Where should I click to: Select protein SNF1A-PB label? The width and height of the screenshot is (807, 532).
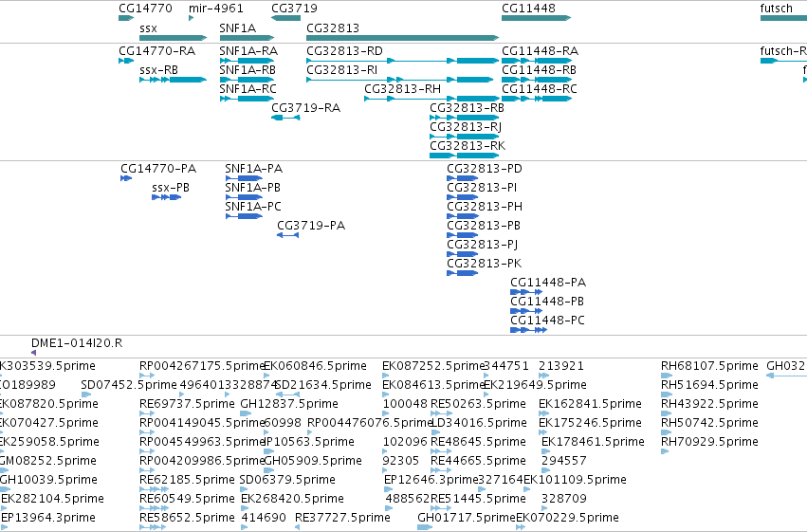point(252,188)
